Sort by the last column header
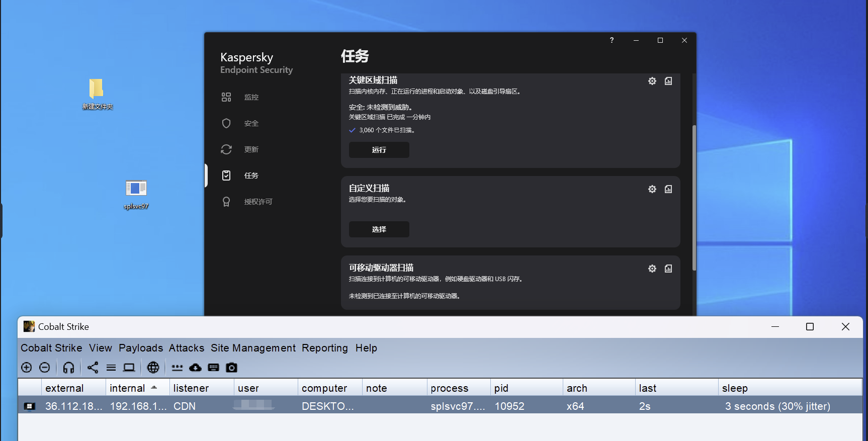The width and height of the screenshot is (868, 441). 677,388
